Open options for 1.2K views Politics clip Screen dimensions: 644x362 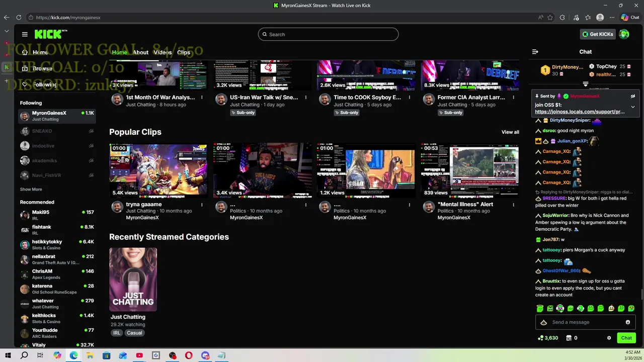pyautogui.click(x=410, y=205)
